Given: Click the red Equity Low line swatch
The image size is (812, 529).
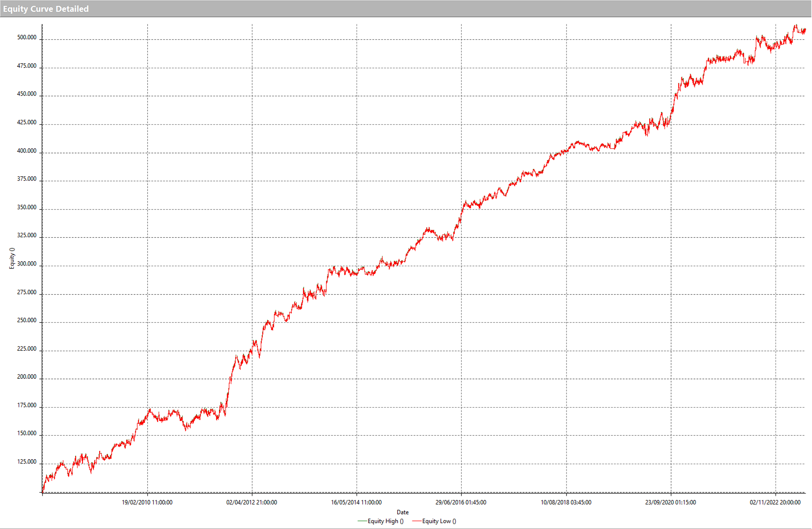Looking at the screenshot, I should (x=416, y=521).
